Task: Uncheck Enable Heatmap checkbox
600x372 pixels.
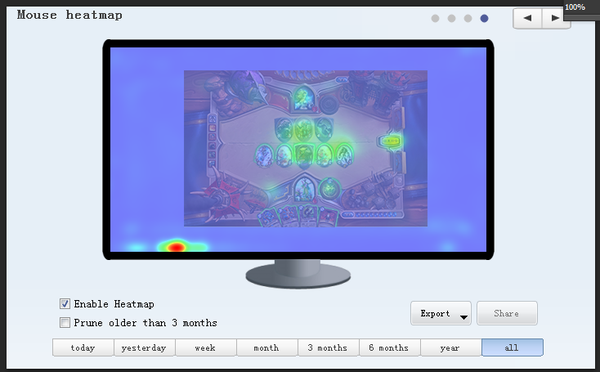Action: coord(65,304)
